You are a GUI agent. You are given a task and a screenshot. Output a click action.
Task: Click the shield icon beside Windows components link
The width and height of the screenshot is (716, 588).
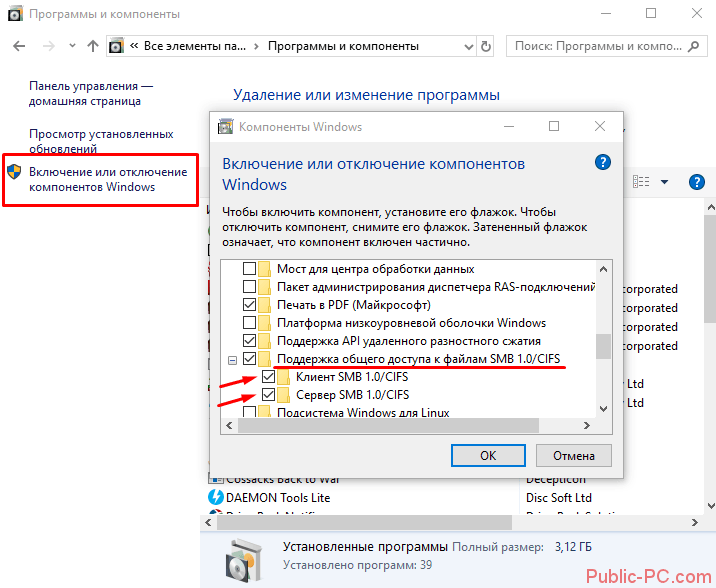[14, 172]
